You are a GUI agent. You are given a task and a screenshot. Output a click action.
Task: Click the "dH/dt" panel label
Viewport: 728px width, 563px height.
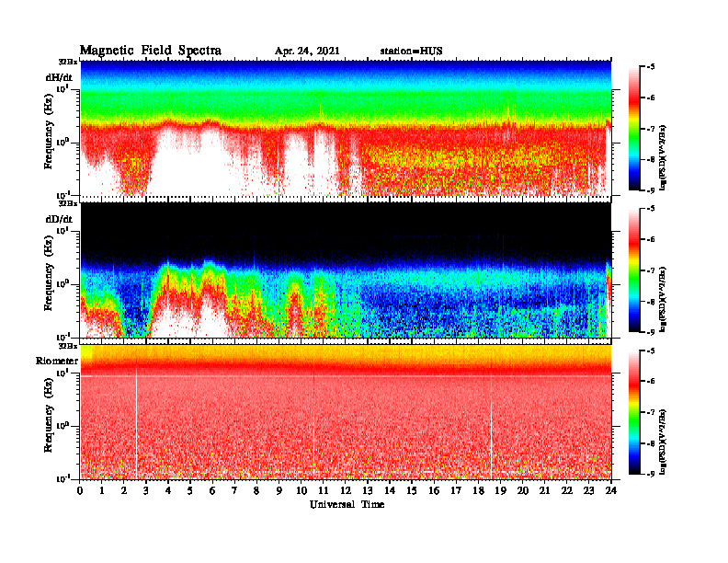pyautogui.click(x=59, y=77)
